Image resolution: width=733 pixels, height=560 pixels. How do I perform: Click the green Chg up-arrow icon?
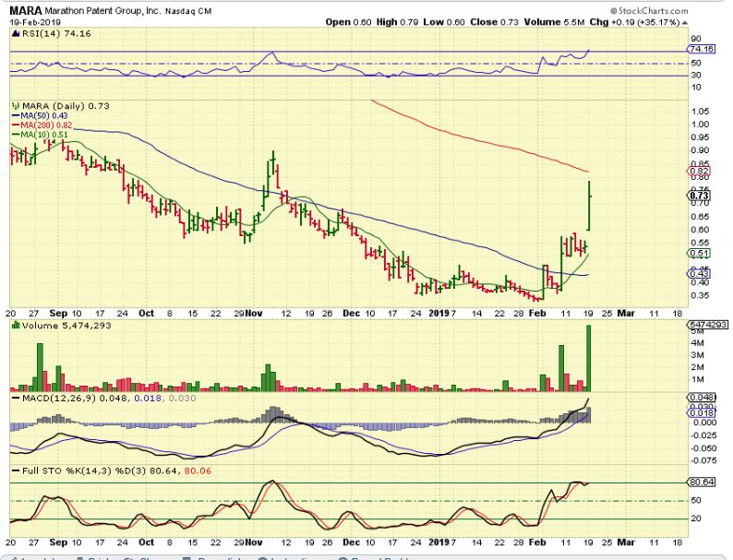click(685, 22)
